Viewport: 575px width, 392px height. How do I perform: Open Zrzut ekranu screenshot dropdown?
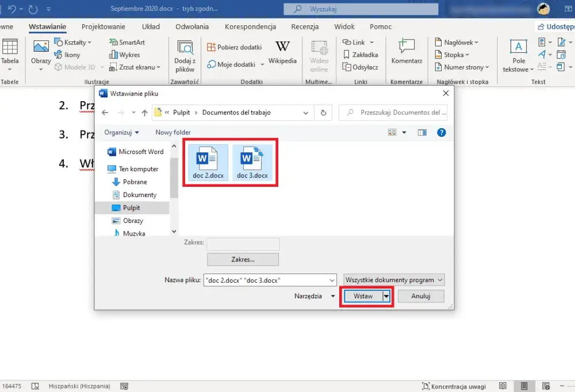pos(135,67)
